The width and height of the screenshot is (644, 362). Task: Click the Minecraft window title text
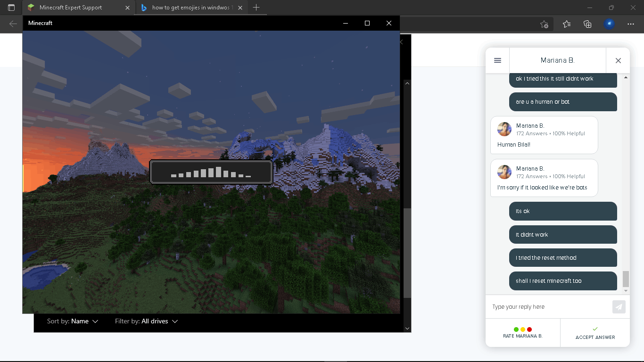(40, 23)
